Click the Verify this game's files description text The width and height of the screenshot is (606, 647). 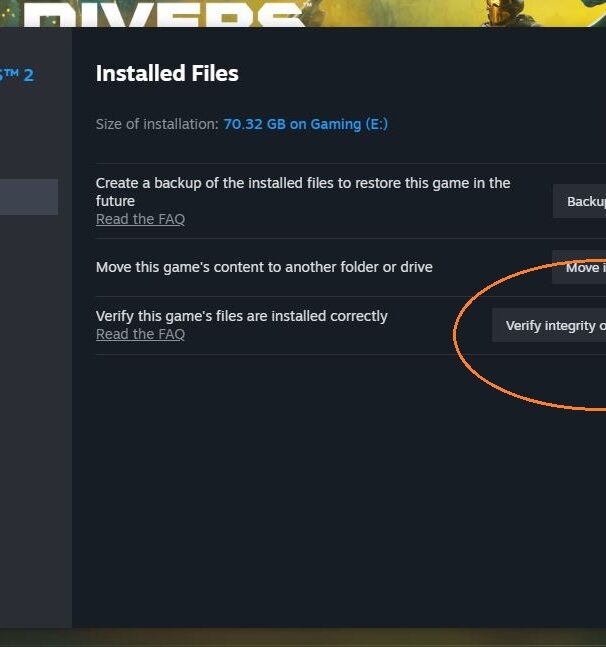(x=241, y=316)
